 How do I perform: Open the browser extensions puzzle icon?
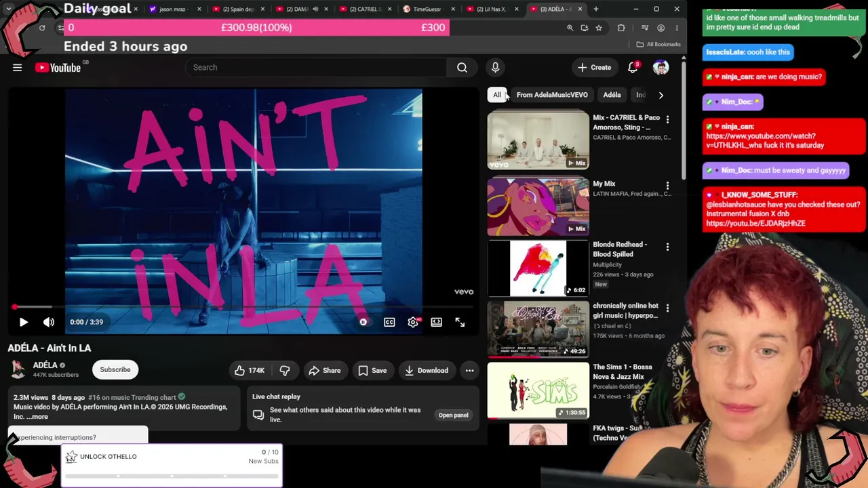(621, 28)
